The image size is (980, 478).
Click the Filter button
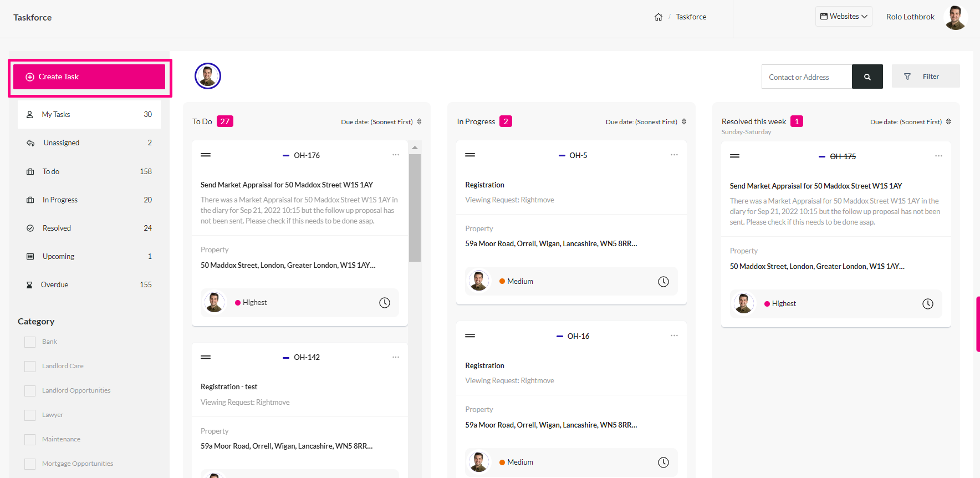(x=926, y=77)
